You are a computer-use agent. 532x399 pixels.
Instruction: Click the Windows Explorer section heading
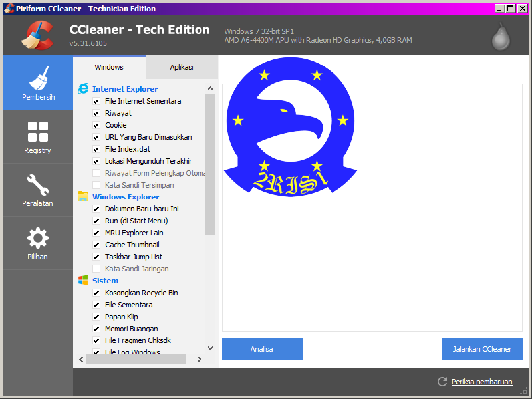126,197
